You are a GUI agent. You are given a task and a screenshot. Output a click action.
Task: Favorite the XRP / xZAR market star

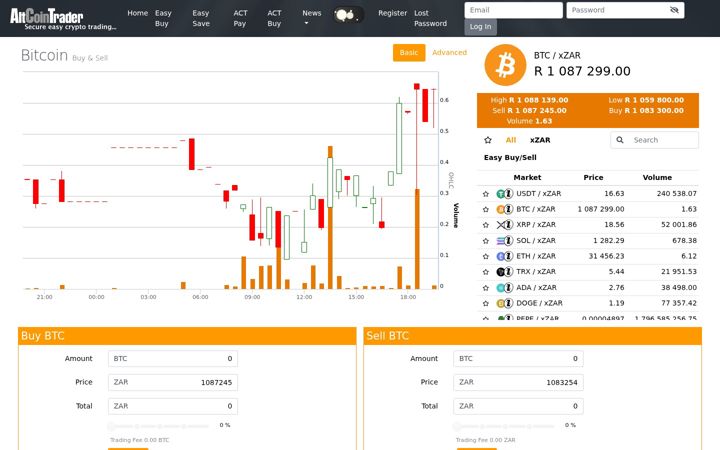[x=486, y=225]
